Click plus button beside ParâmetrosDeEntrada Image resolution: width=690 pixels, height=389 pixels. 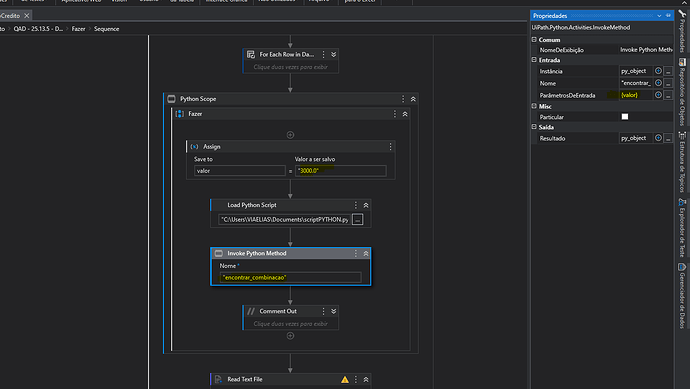pyautogui.click(x=658, y=95)
